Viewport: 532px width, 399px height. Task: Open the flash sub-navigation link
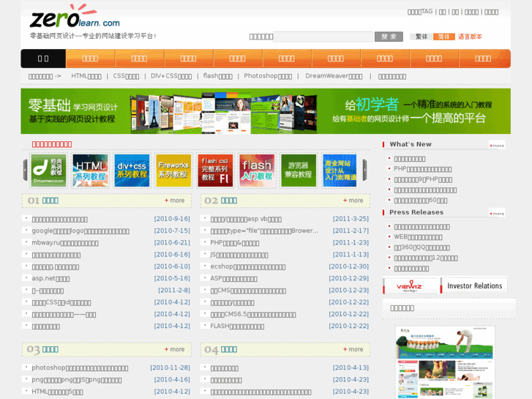(x=217, y=76)
